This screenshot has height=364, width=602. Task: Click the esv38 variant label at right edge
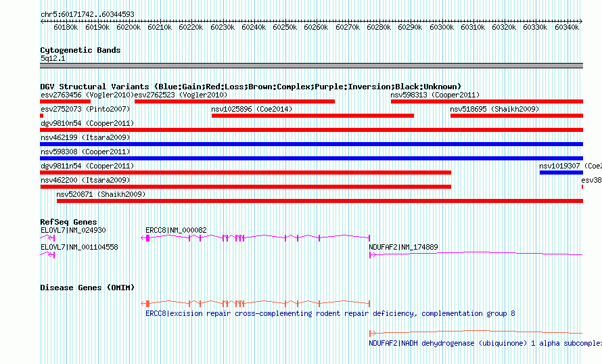591,180
